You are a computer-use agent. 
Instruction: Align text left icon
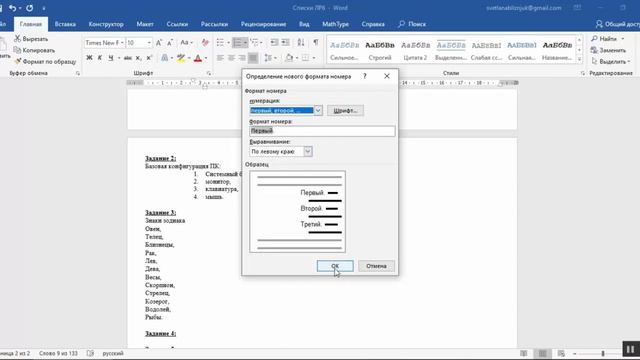(x=220, y=58)
